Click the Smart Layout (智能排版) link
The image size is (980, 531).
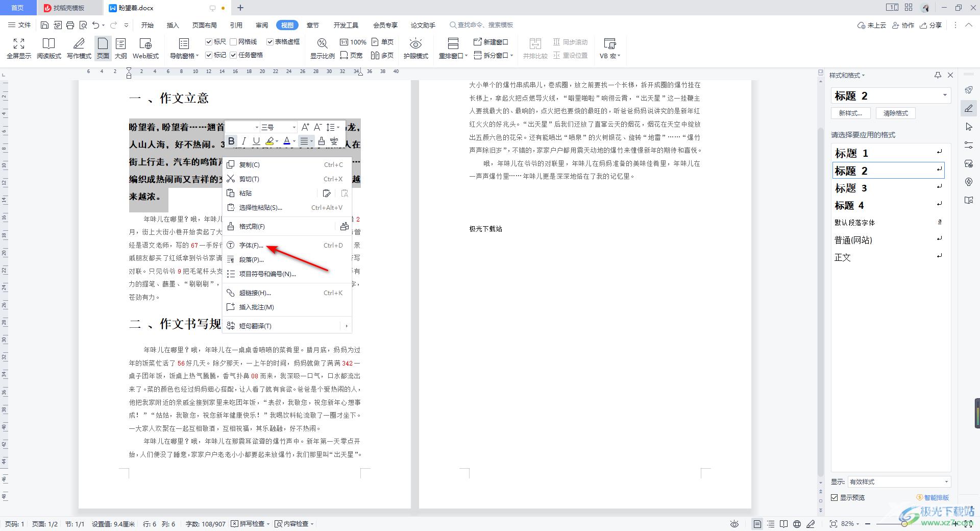(933, 497)
